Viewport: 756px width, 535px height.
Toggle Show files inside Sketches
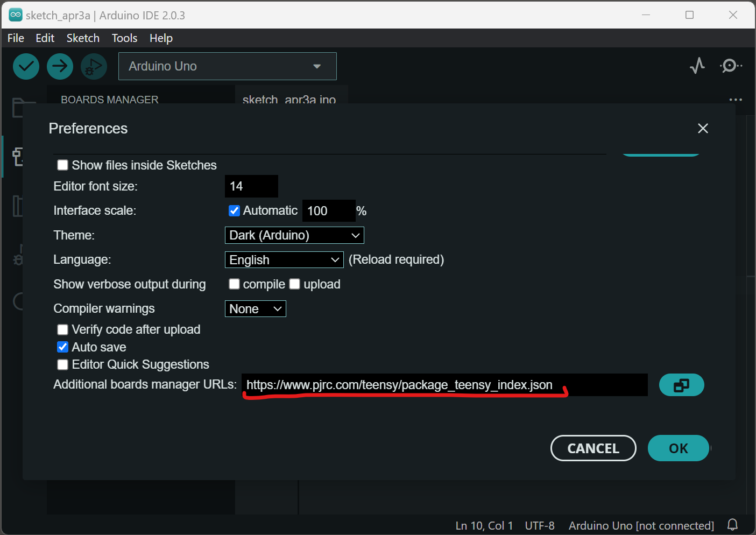coord(63,165)
